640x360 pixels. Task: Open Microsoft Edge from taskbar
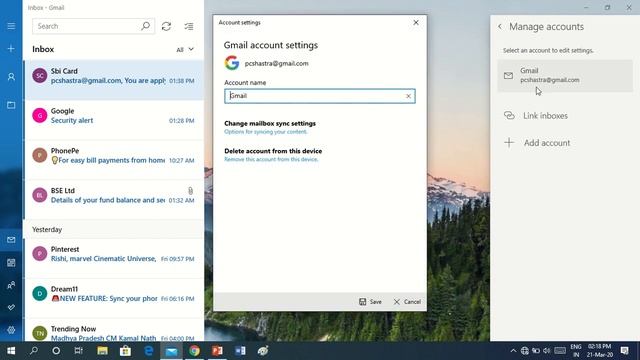(x=149, y=351)
